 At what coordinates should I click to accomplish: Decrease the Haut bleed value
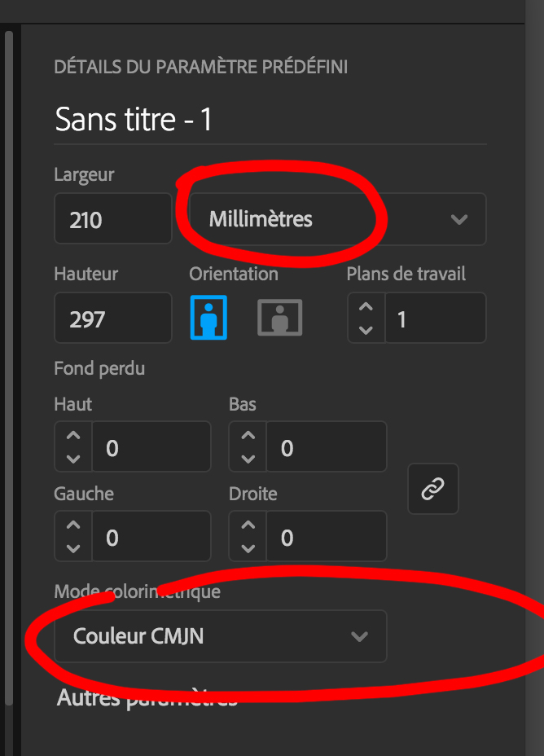click(x=73, y=458)
